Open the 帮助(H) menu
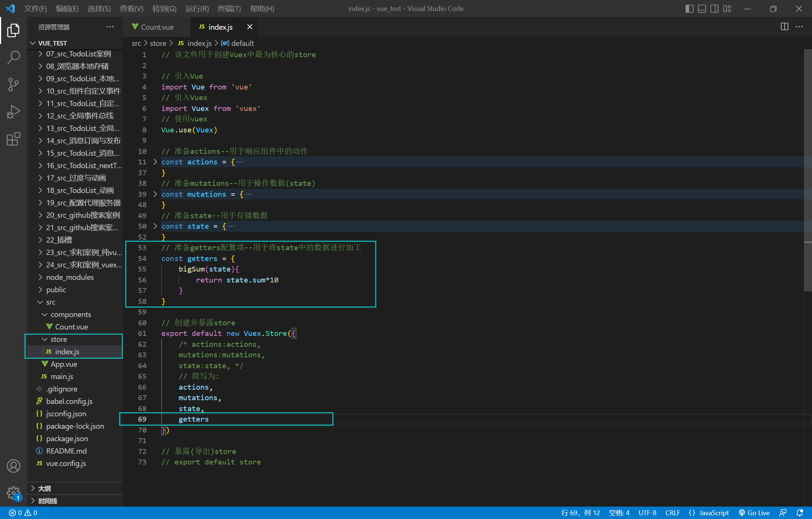The width and height of the screenshot is (812, 519). (262, 8)
